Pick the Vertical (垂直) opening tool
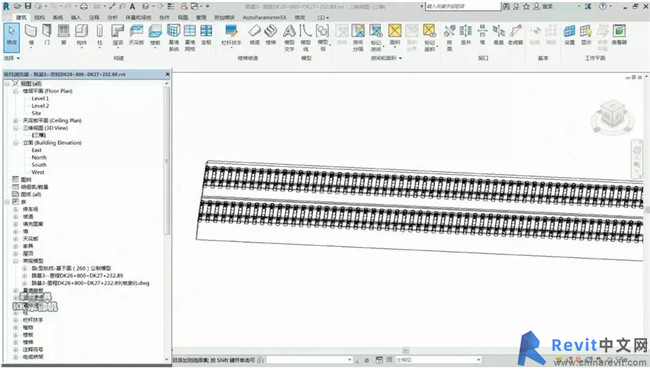The height and width of the screenshot is (369, 650). point(499,35)
